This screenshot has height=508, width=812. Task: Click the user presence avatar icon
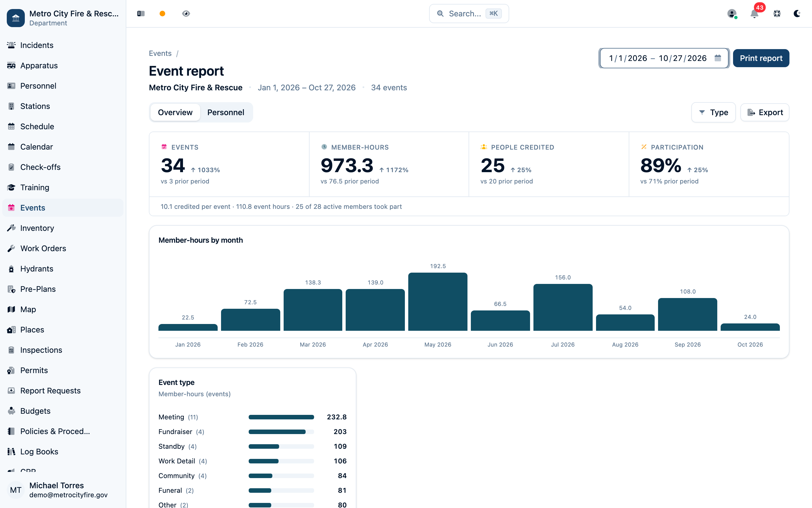(x=732, y=14)
